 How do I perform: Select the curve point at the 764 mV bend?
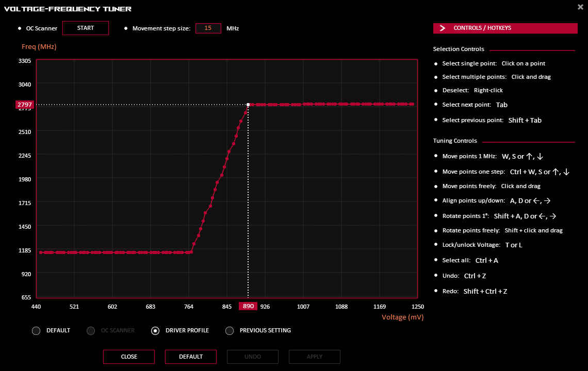click(191, 252)
